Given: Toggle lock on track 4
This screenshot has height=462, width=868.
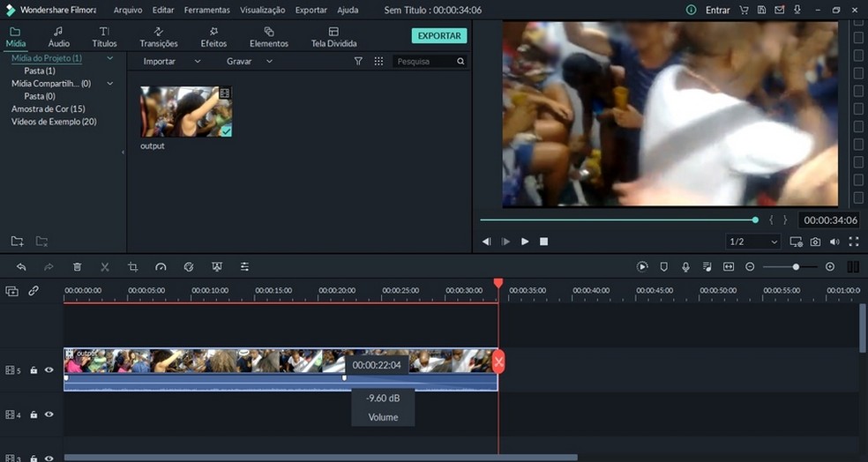Looking at the screenshot, I should click(34, 414).
